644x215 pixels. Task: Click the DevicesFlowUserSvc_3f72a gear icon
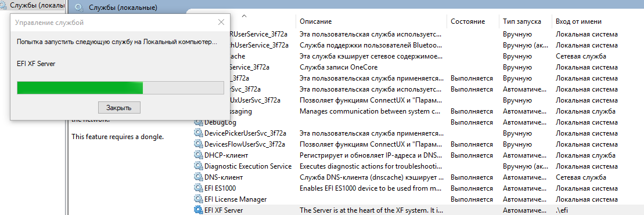[x=199, y=144]
